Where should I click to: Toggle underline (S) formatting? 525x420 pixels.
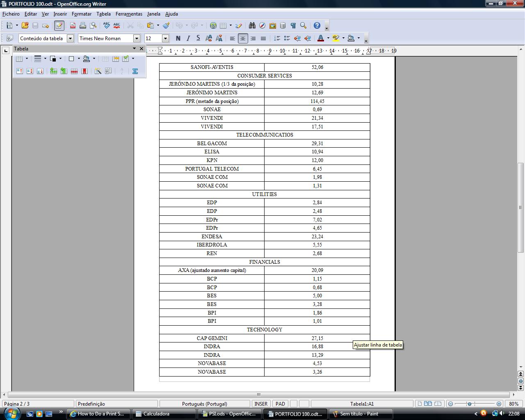click(199, 38)
